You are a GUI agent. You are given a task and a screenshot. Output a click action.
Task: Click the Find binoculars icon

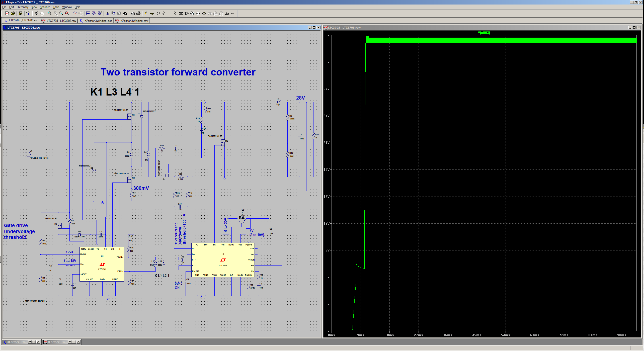[x=125, y=14]
